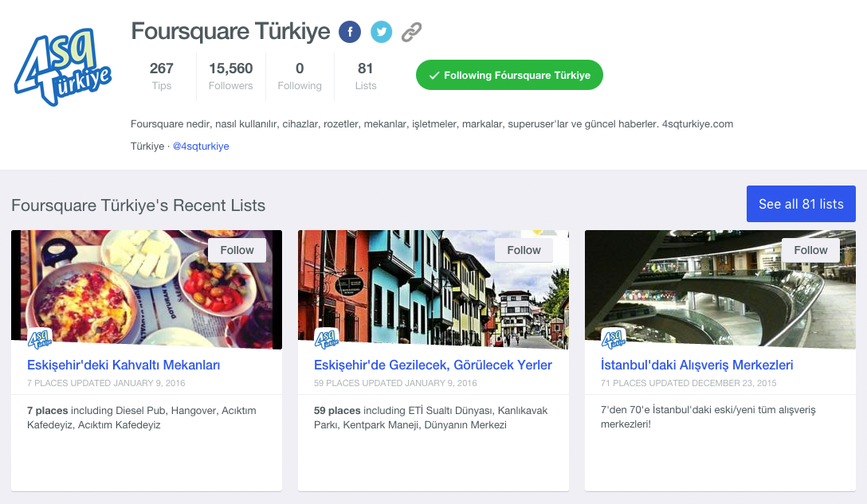
Task: Click the Foursquare Türkiye profile name heading
Action: coord(230,32)
